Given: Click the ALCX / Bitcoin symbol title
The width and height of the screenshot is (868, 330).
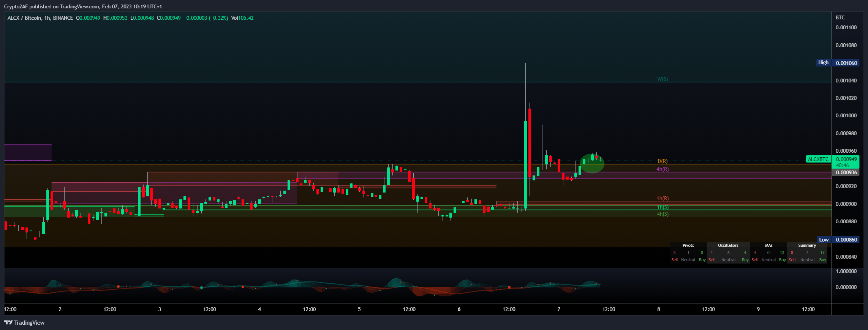Looking at the screenshot, I should coord(40,18).
